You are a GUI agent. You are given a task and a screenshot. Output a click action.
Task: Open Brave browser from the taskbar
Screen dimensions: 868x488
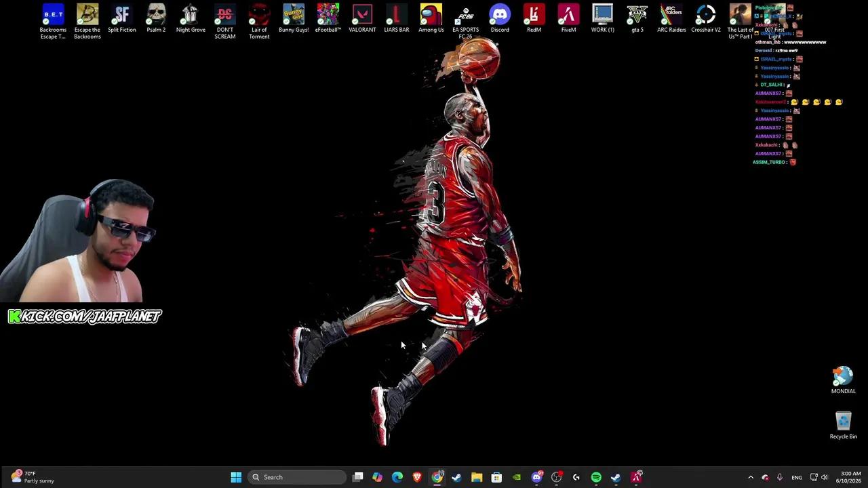pyautogui.click(x=417, y=477)
